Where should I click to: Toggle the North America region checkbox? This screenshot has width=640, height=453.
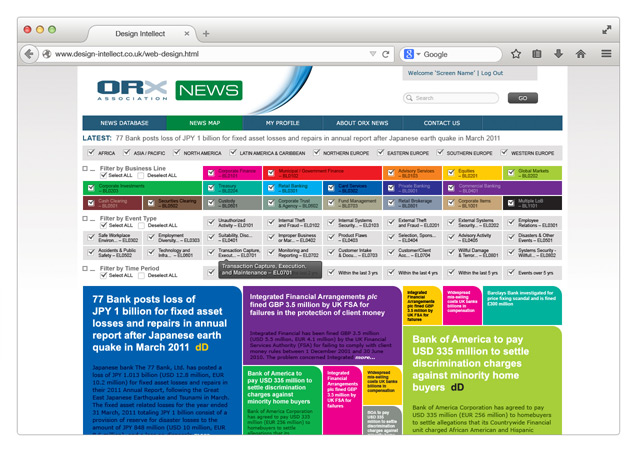coord(177,153)
